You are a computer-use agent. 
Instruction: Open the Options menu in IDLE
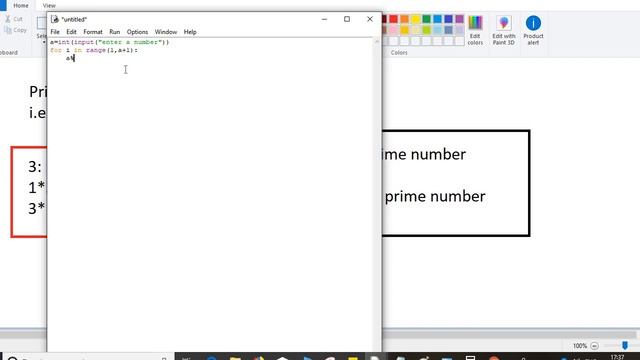[x=137, y=32]
